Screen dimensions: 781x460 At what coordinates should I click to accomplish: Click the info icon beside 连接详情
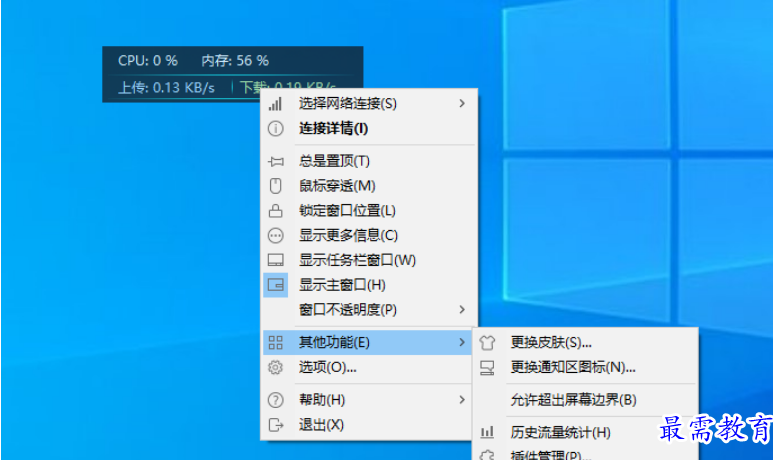pyautogui.click(x=275, y=128)
